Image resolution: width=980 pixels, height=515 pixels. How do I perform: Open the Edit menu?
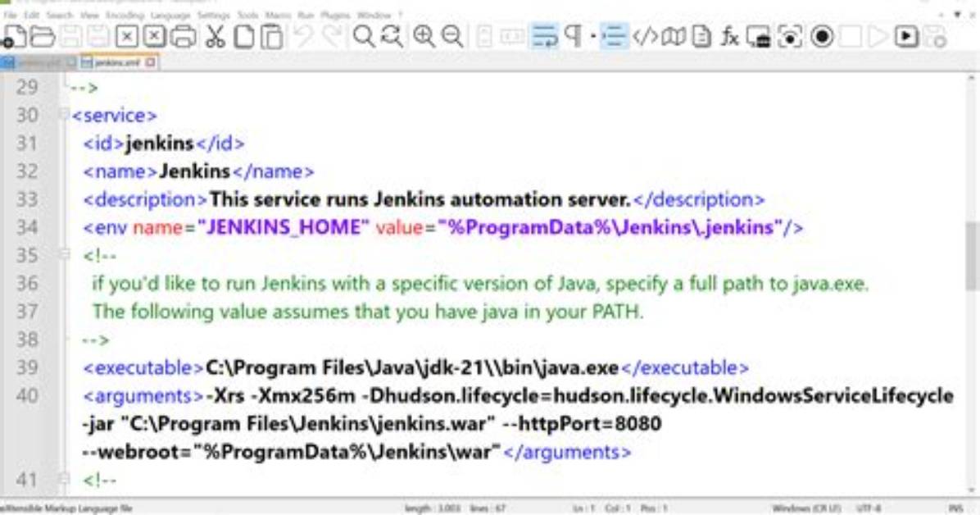[x=31, y=15]
